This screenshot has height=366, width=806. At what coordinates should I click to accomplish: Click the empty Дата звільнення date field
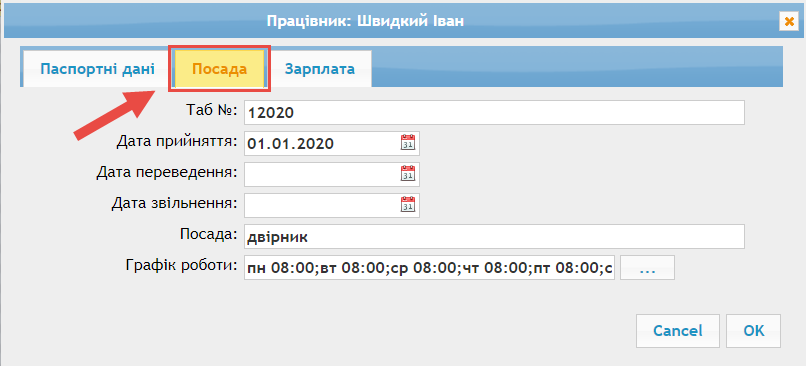tap(321, 205)
